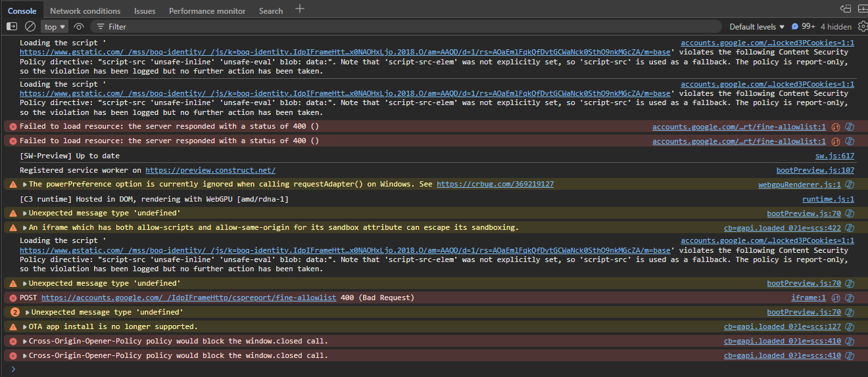
Task: Expand the powerPreference option warning
Action: click(x=25, y=185)
